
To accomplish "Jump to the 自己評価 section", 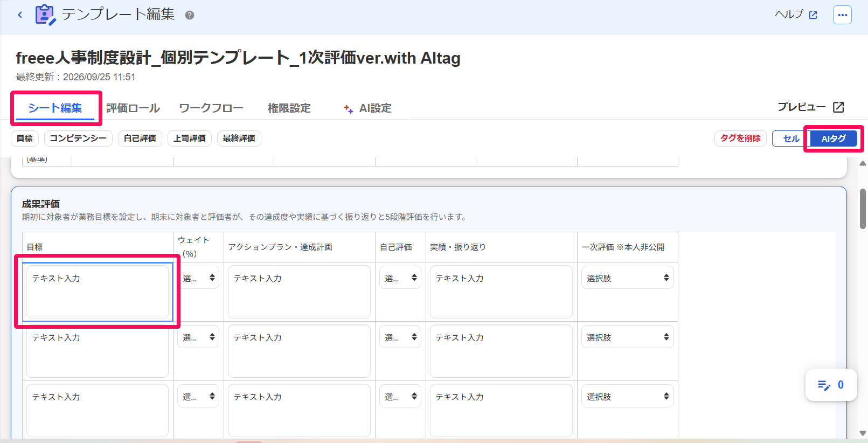I will point(140,139).
